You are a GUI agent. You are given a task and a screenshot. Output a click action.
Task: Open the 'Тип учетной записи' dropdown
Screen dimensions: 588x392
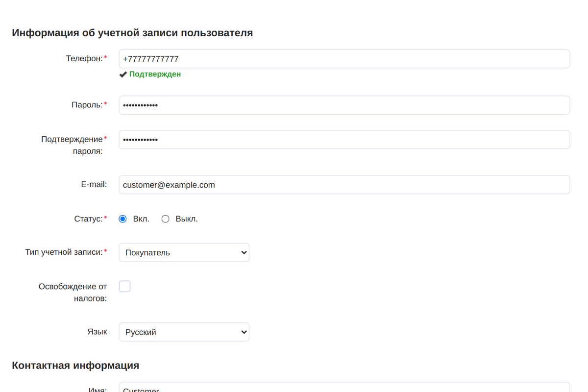[184, 252]
